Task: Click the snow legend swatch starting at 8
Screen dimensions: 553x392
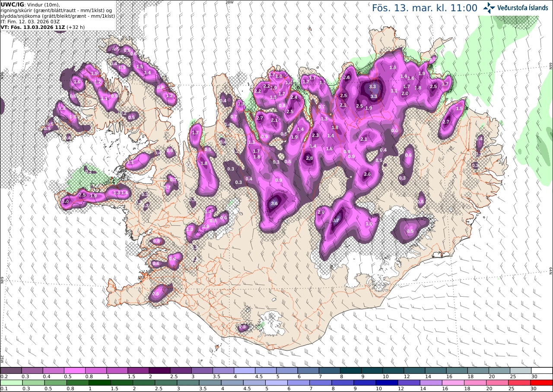Action: (351, 370)
